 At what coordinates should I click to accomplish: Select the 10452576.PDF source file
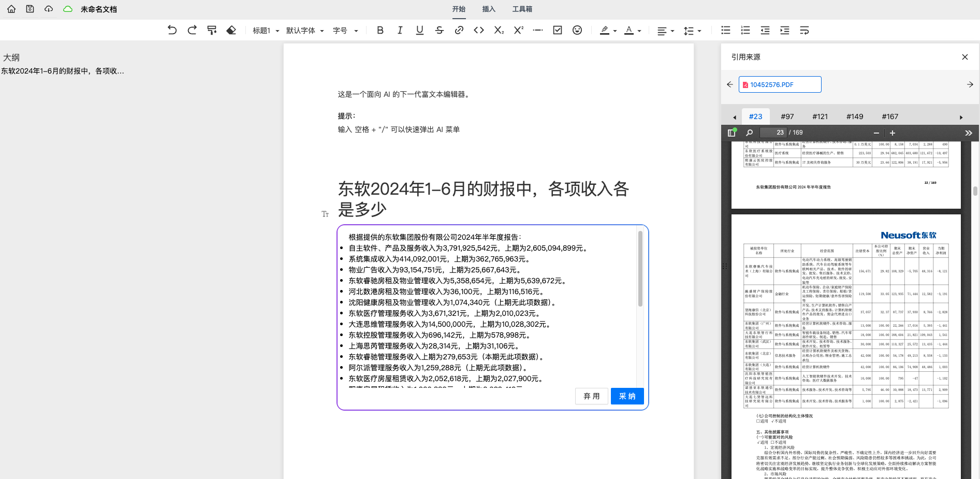pos(780,84)
